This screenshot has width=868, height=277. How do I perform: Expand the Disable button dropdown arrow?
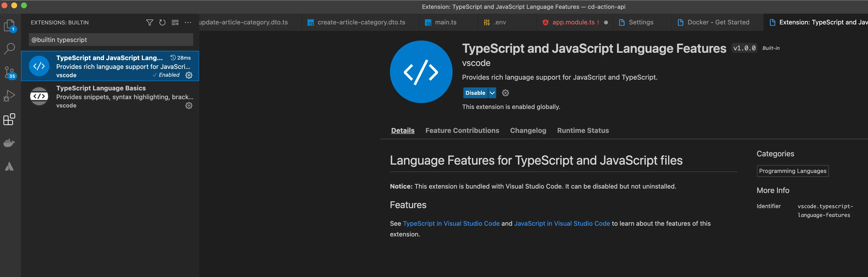pyautogui.click(x=492, y=93)
